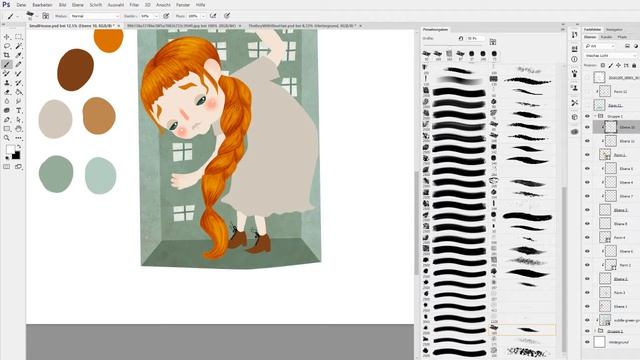Switch to the Kanäle tab
Screen dimensions: 640x360
607,37
